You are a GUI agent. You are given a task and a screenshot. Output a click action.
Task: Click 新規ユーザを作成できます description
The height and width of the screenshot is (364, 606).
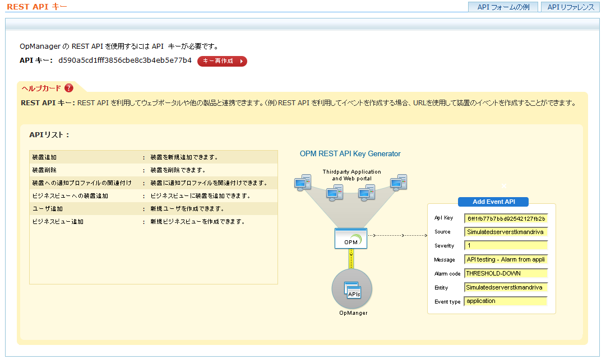[x=187, y=208]
